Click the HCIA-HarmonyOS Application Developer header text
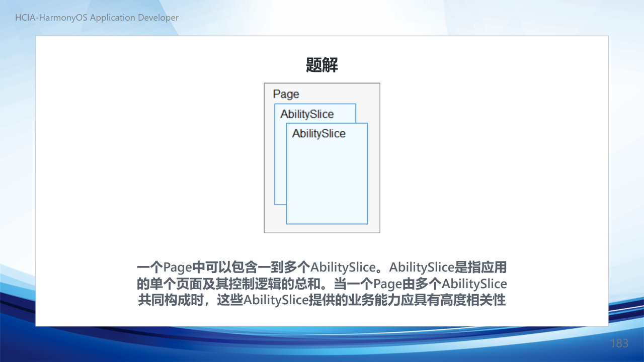 tap(97, 18)
